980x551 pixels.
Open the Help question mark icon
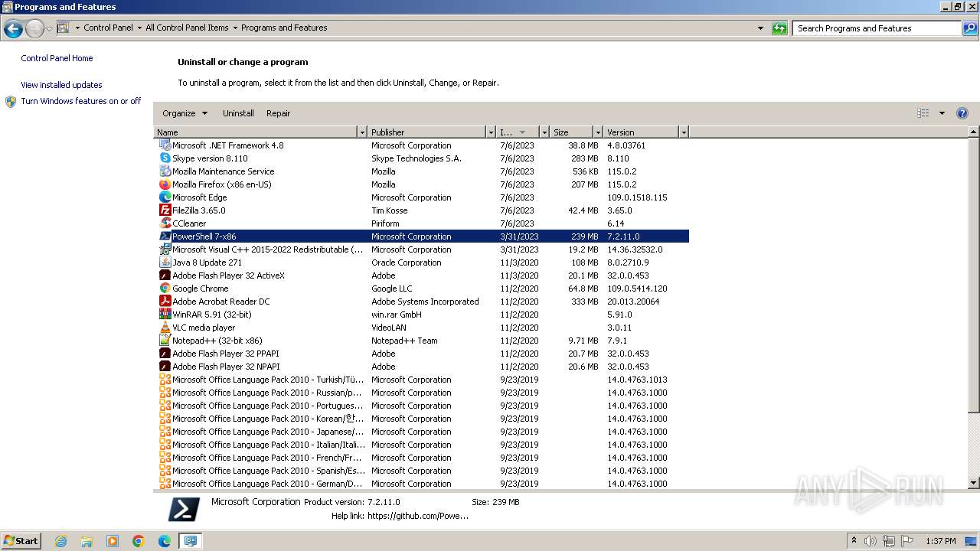(962, 113)
